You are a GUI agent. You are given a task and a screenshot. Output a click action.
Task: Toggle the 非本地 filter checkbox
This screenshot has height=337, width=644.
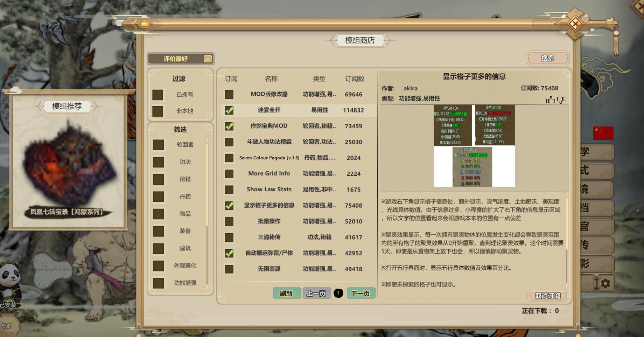click(157, 111)
